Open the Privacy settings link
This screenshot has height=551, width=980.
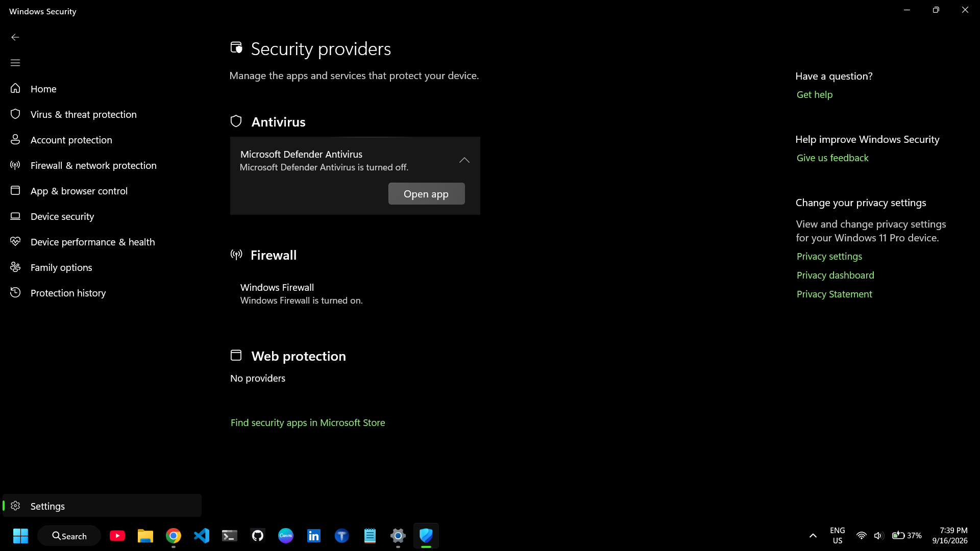(829, 256)
